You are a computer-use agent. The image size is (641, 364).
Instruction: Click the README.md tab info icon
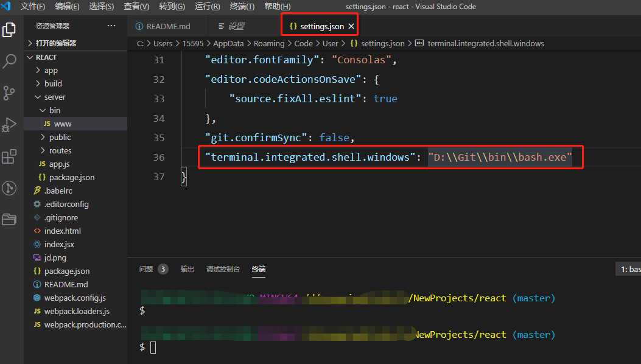point(139,26)
